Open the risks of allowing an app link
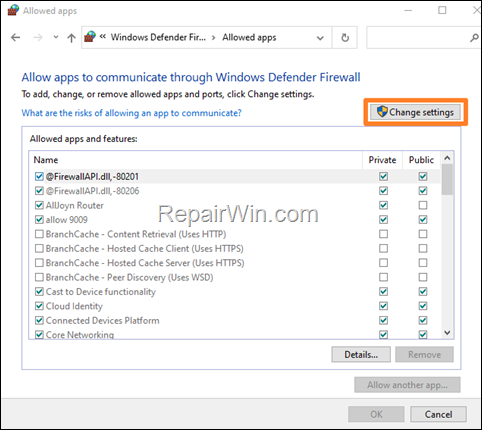482x430 pixels. tap(131, 113)
